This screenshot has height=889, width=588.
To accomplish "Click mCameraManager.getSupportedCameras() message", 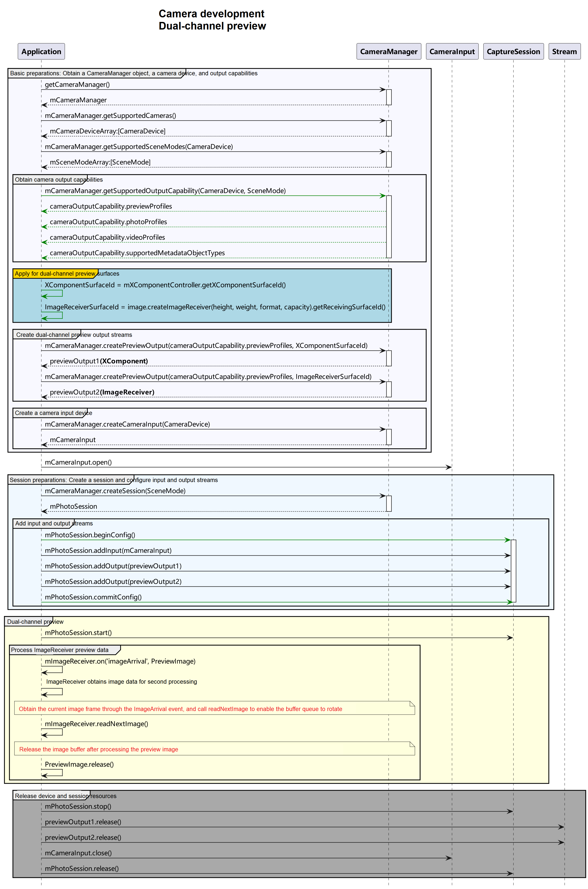I will 110,115.
